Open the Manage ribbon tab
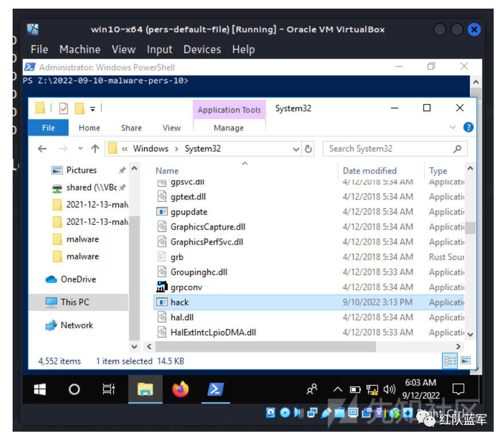 point(228,127)
